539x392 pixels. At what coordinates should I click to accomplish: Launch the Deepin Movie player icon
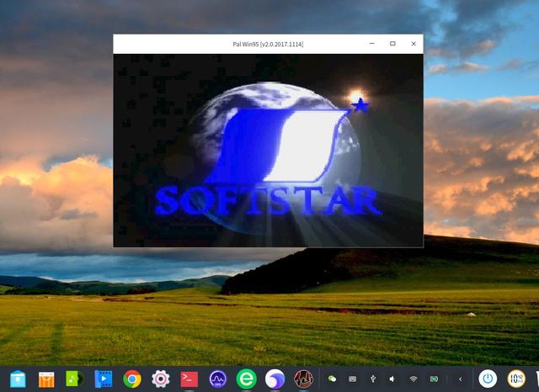tap(104, 379)
